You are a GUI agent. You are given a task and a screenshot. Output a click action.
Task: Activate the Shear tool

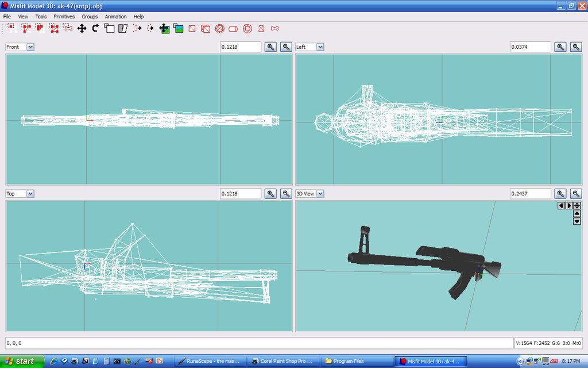click(x=123, y=28)
